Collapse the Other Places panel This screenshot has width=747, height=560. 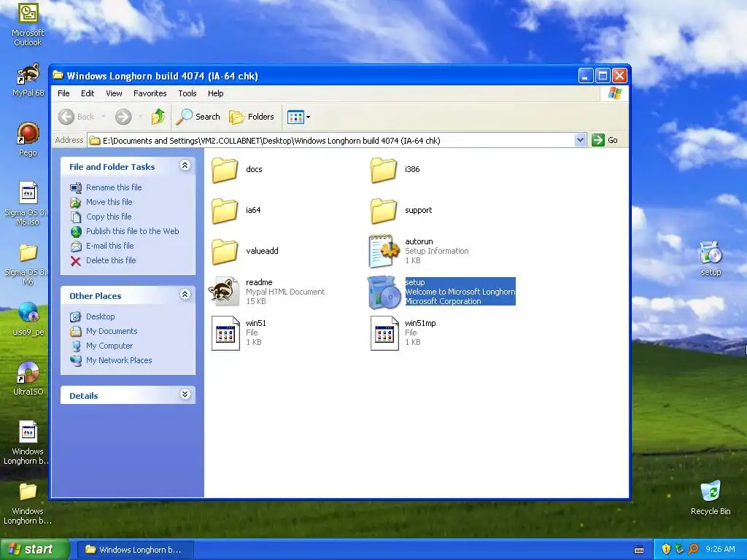tap(185, 295)
